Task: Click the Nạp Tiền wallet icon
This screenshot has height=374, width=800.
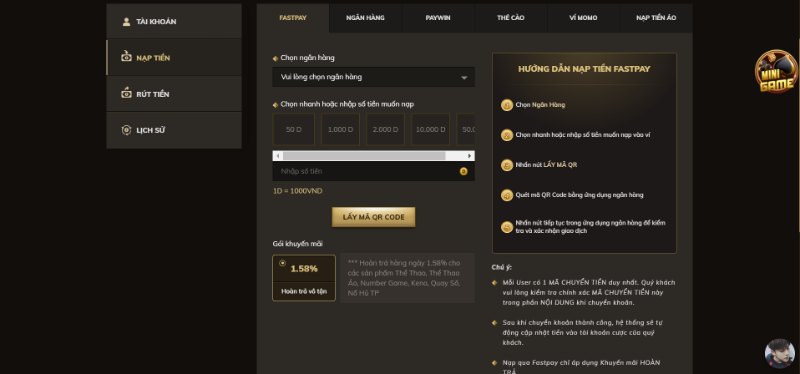Action: pyautogui.click(x=126, y=57)
